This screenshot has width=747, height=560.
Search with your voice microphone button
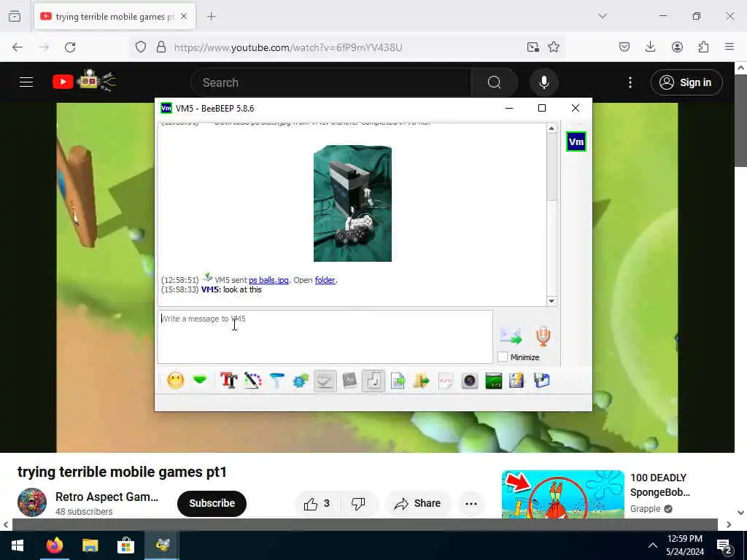pyautogui.click(x=543, y=82)
